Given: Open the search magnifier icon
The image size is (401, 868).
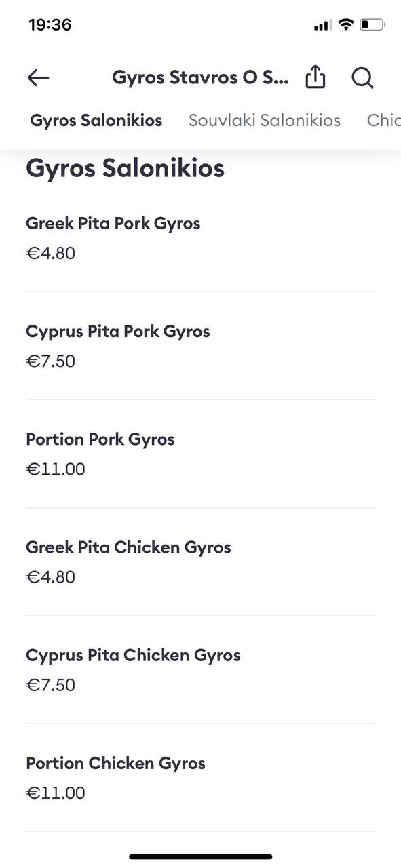Looking at the screenshot, I should coord(363,78).
